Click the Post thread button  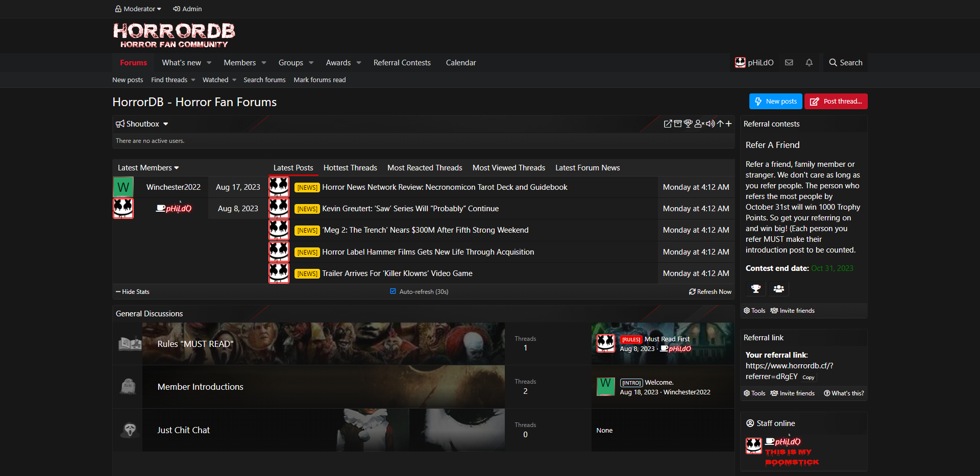836,102
